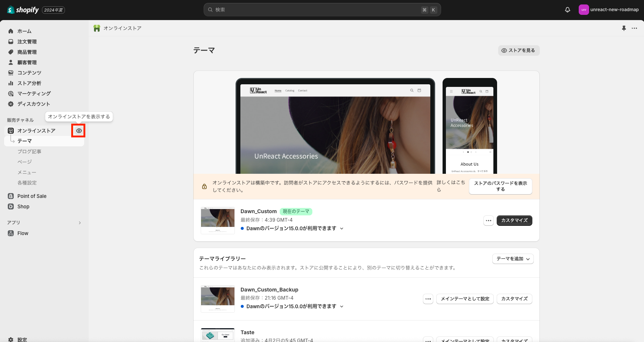
Task: Open the ディスカウント (Discounts) section
Action: tap(33, 104)
